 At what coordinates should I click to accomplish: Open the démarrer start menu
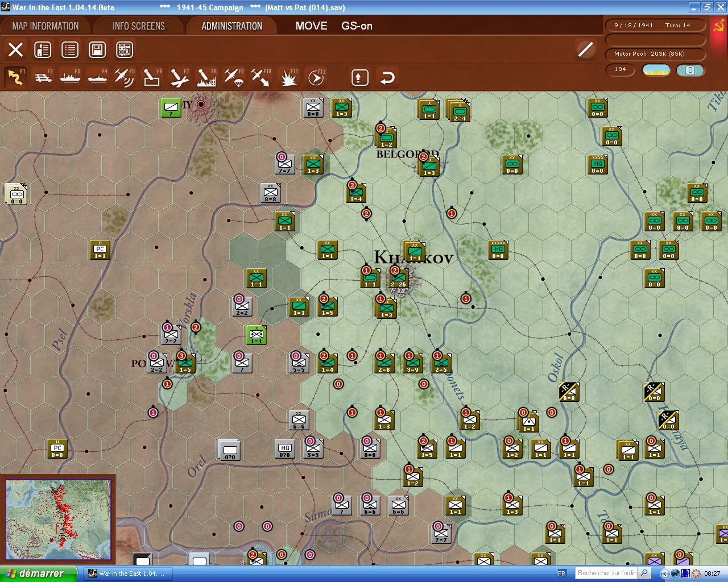point(38,573)
